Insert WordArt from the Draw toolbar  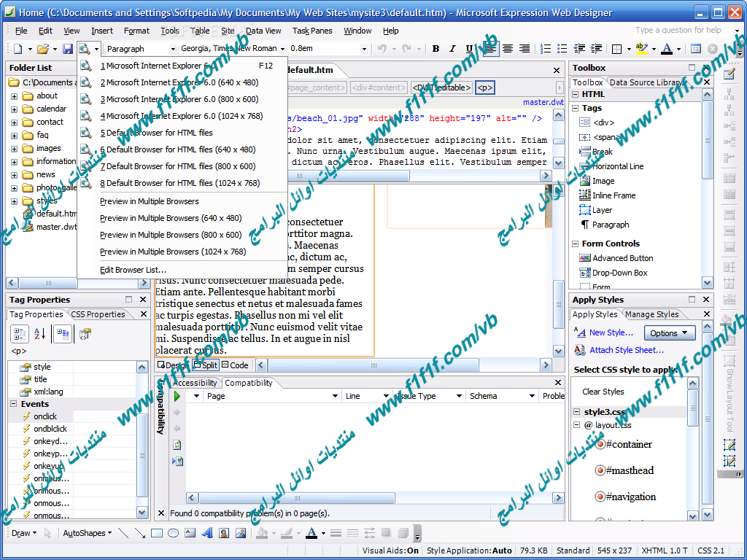207,533
